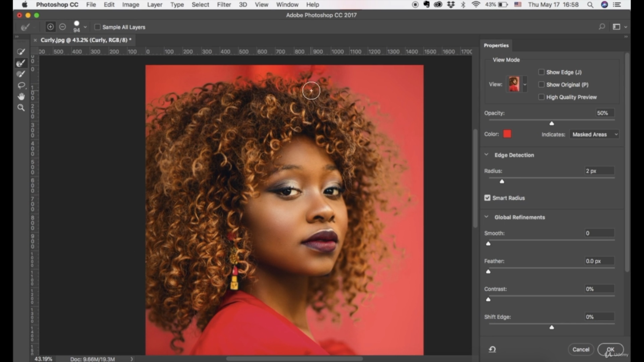Screen dimensions: 644x362
Task: Collapse the Edge Detection section
Action: 486,155
